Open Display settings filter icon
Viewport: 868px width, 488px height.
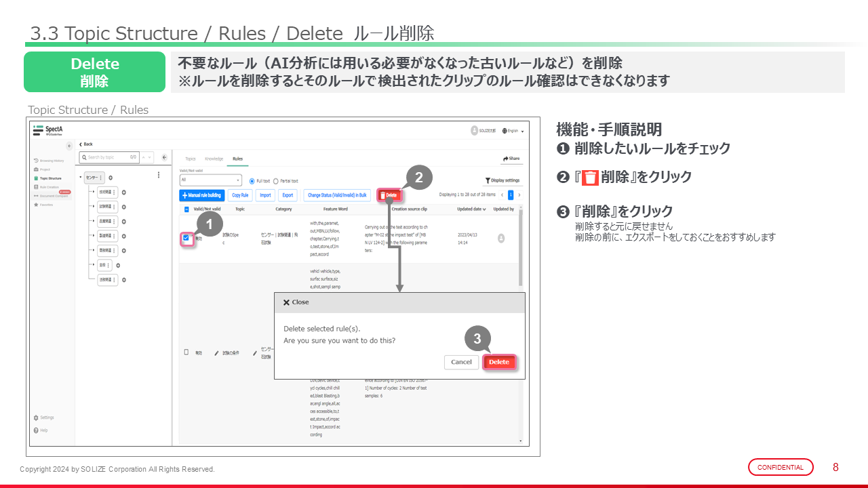(502, 180)
